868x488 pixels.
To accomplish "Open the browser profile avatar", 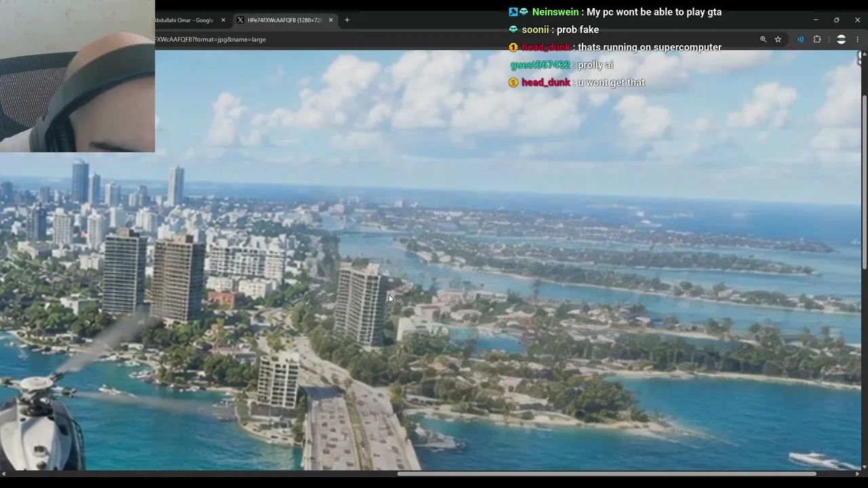I will coord(841,39).
